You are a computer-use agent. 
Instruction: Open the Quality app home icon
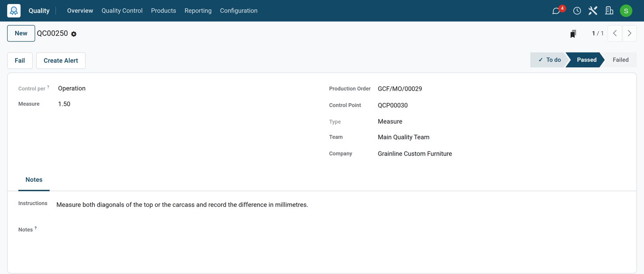14,10
